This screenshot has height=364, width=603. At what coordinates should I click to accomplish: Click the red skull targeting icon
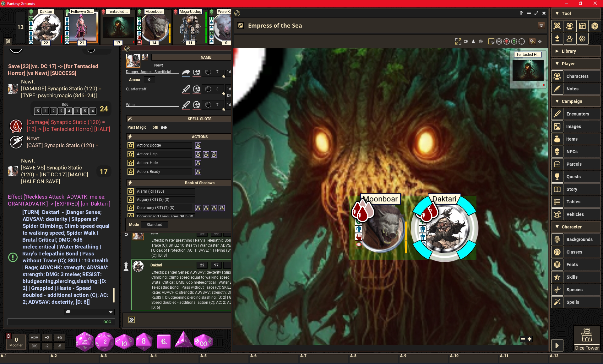(x=506, y=41)
